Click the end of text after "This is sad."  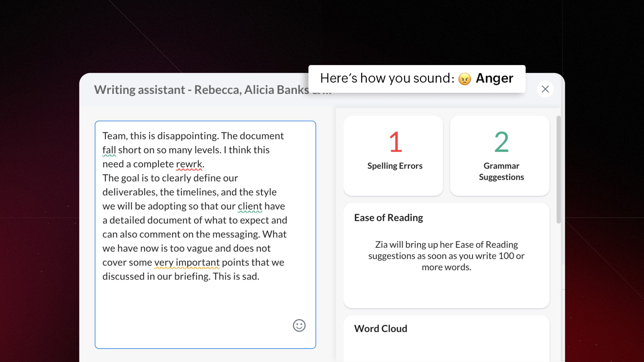(x=260, y=277)
